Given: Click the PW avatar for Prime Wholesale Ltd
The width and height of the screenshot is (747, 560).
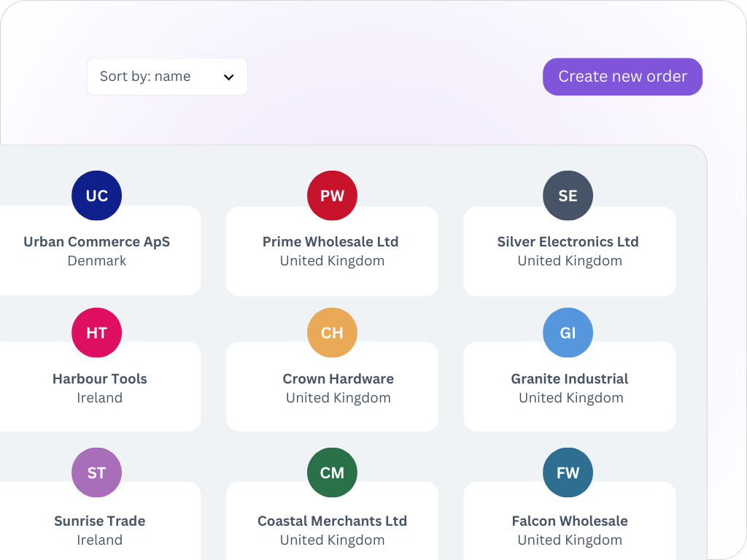Looking at the screenshot, I should (x=332, y=195).
